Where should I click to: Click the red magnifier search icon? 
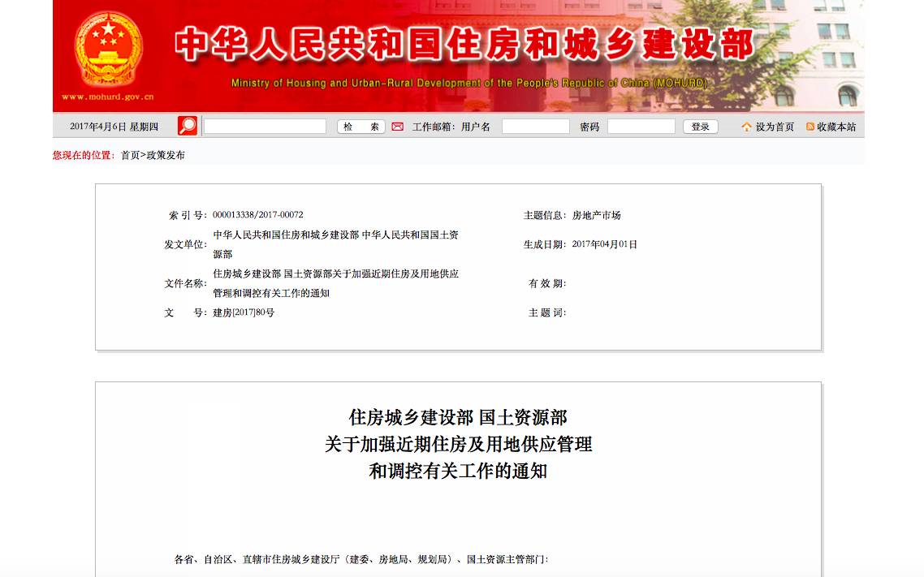tap(188, 126)
